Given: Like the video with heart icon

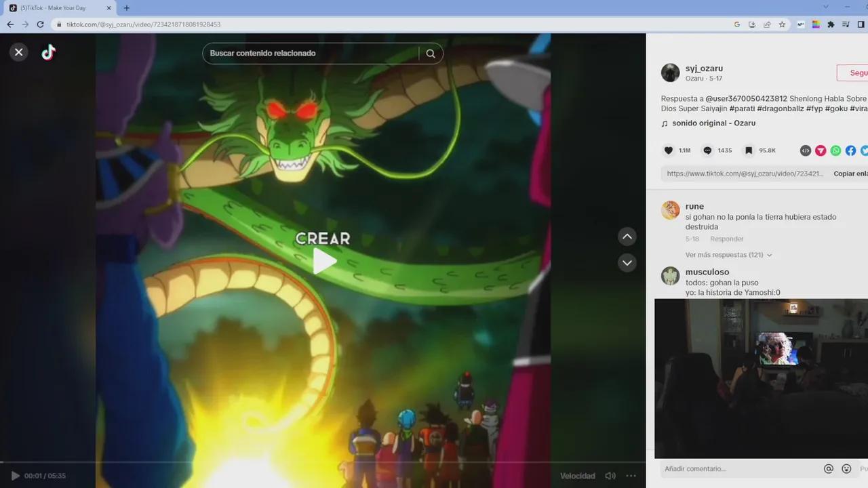Looking at the screenshot, I should 668,150.
